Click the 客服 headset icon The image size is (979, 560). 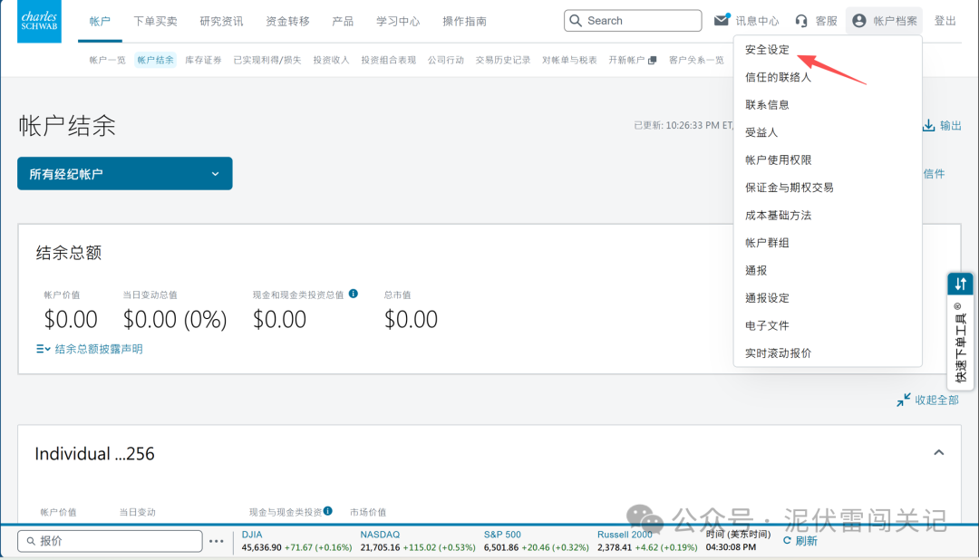tap(801, 19)
